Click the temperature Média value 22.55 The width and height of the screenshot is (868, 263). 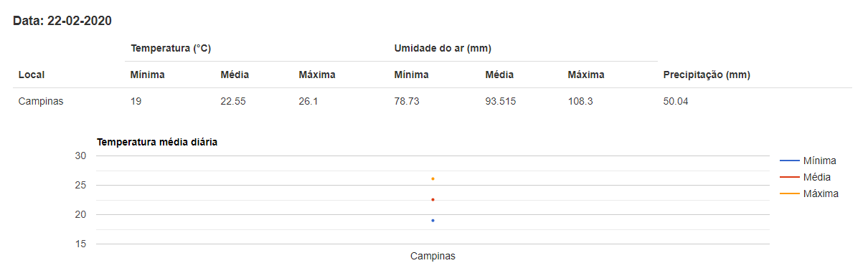click(x=233, y=101)
